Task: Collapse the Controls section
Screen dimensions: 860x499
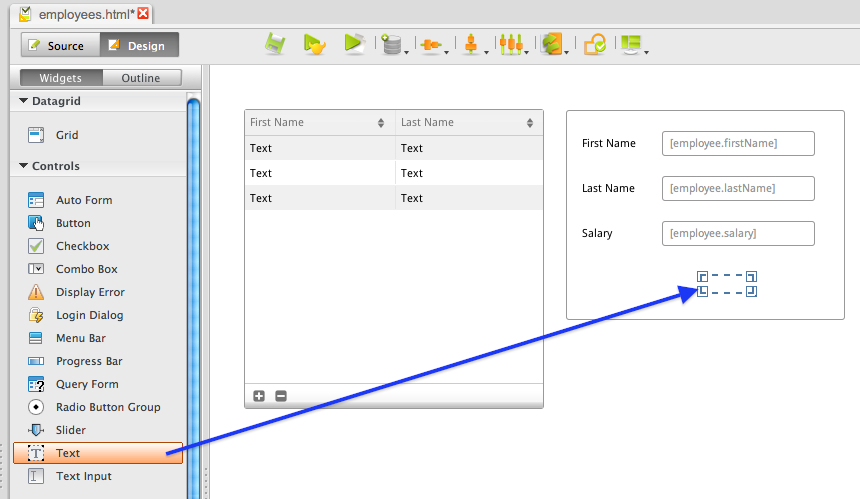Action: [x=23, y=166]
